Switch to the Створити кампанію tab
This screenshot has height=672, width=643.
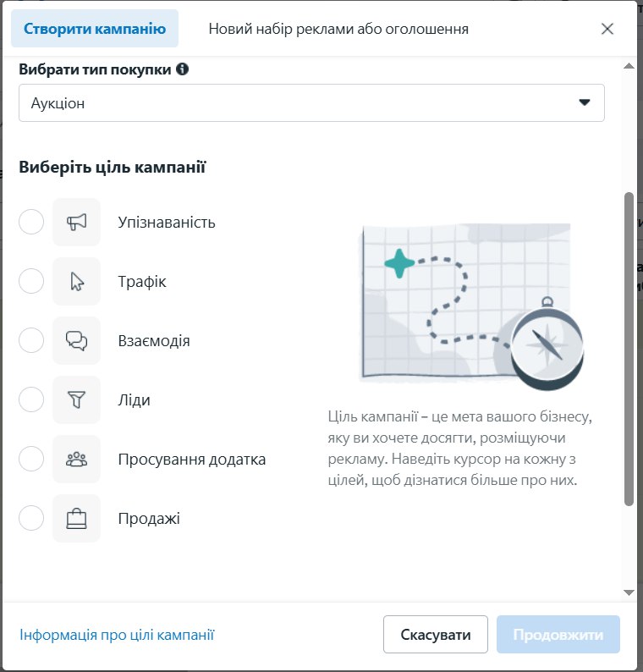pos(95,29)
